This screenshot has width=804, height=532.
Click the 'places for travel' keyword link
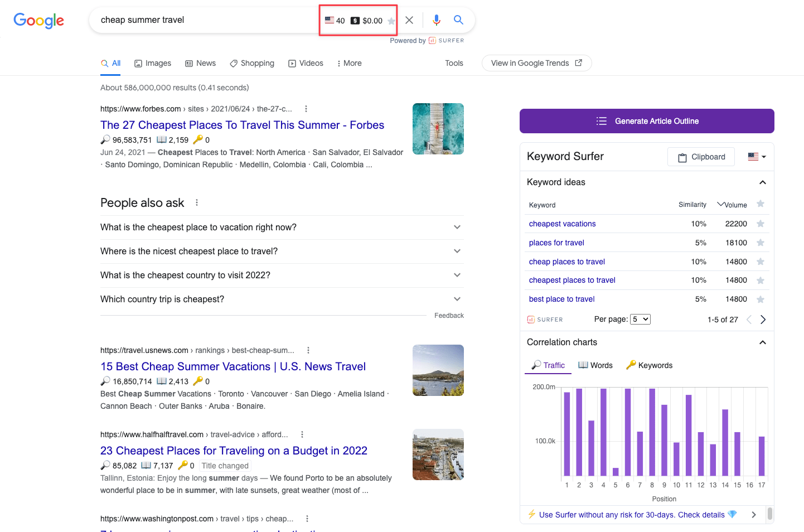[x=556, y=243]
